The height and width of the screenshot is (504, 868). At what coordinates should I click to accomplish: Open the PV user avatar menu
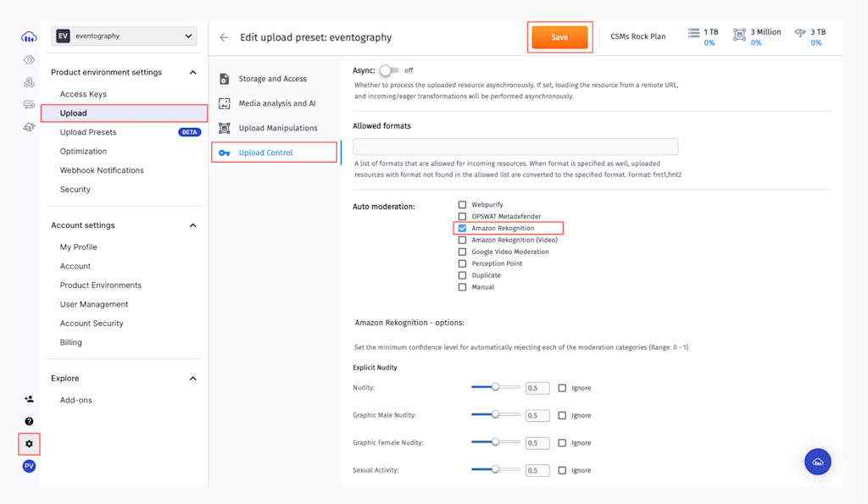29,467
